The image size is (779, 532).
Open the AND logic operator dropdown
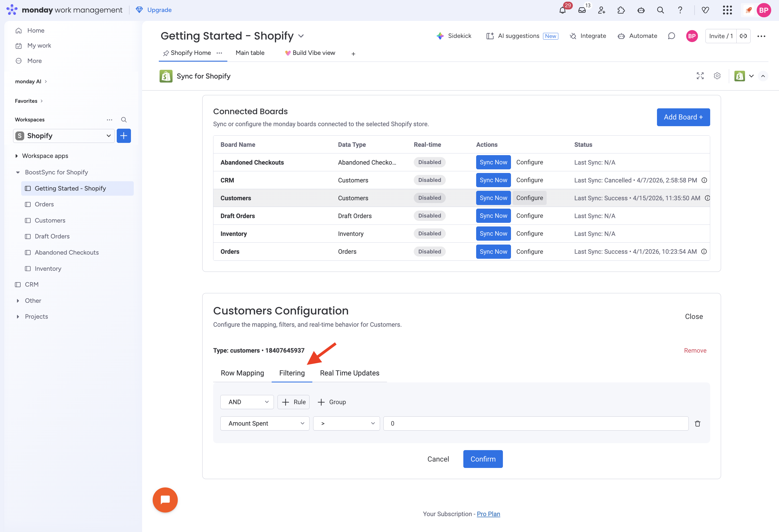247,402
